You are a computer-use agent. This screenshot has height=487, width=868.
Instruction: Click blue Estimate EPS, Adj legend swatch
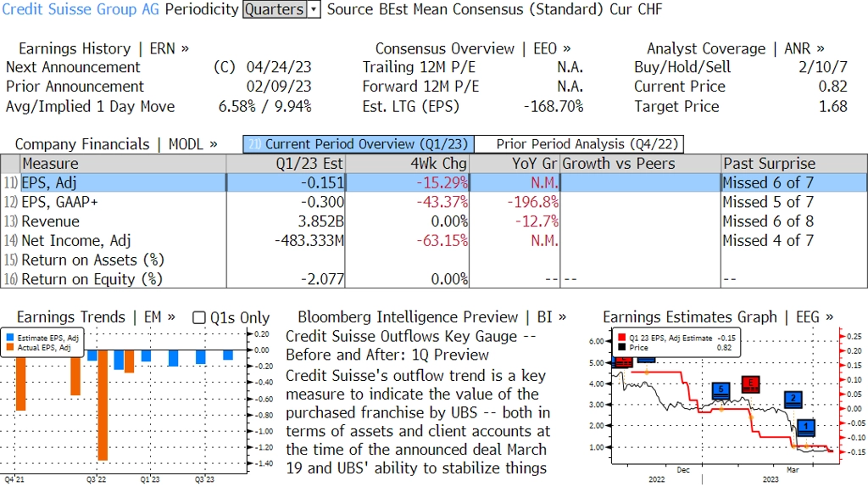click(10, 338)
